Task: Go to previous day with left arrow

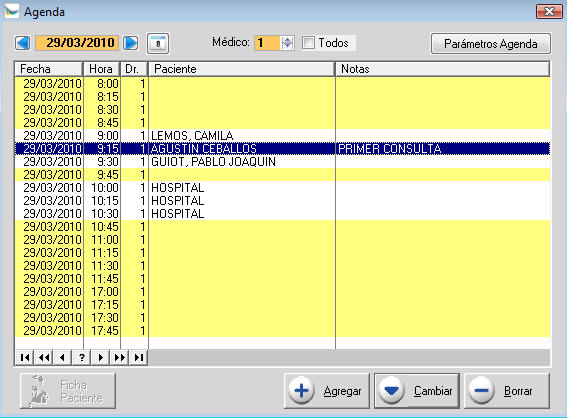Action: (x=23, y=43)
